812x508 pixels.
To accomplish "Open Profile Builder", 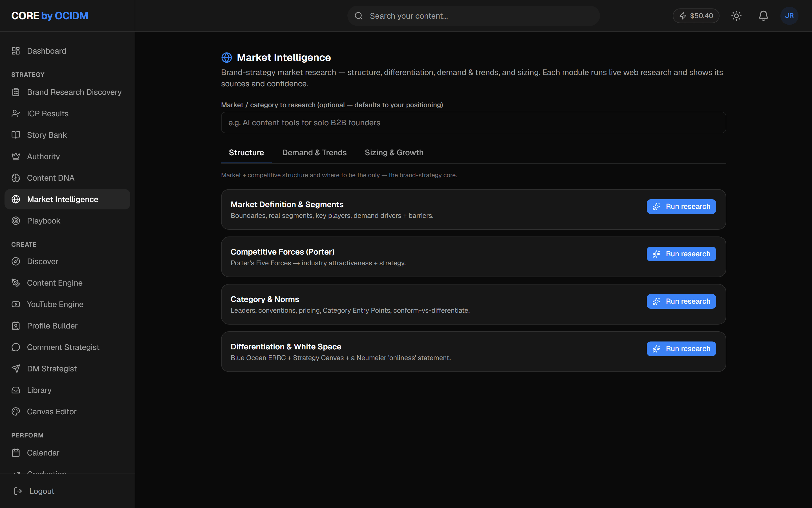I will (x=67, y=326).
